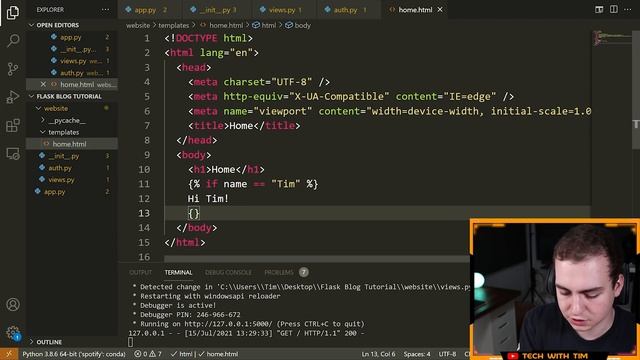Change encoding via UTF-8 status item

(447, 354)
